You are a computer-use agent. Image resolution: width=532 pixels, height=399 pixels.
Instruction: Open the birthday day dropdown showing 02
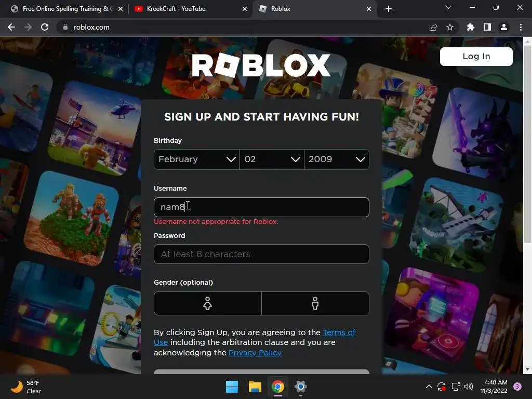[272, 159]
